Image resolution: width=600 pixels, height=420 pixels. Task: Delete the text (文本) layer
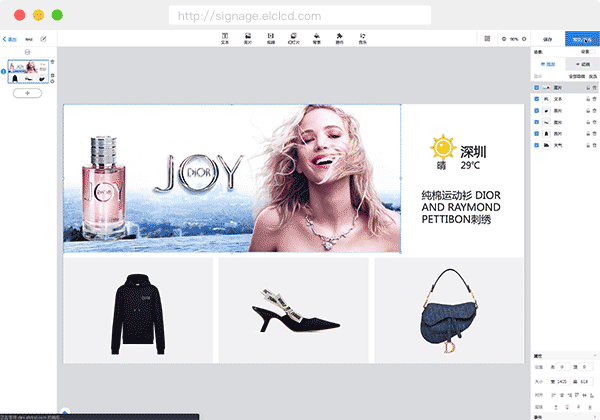[595, 99]
